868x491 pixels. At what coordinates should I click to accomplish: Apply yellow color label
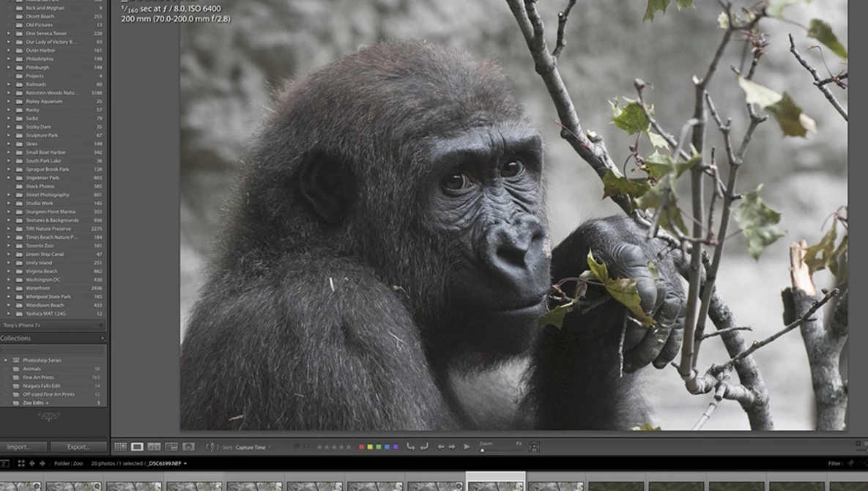(370, 447)
